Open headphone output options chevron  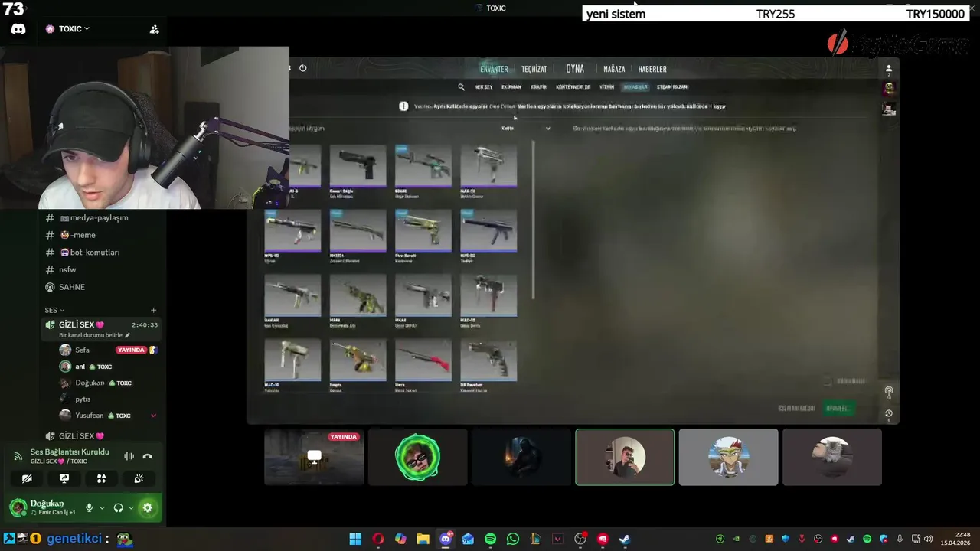pos(131,507)
